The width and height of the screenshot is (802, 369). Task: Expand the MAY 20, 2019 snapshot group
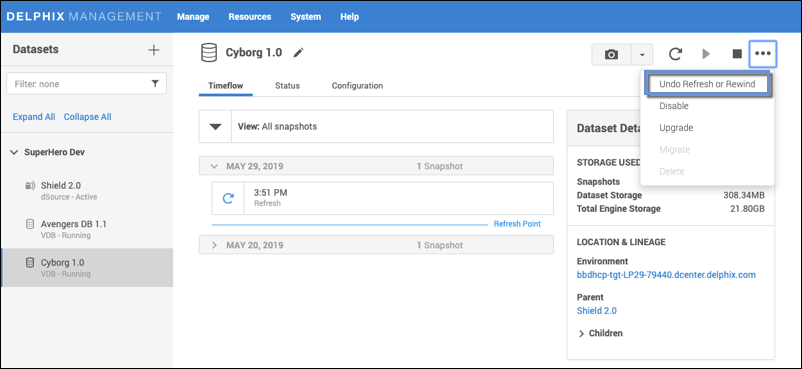click(214, 245)
